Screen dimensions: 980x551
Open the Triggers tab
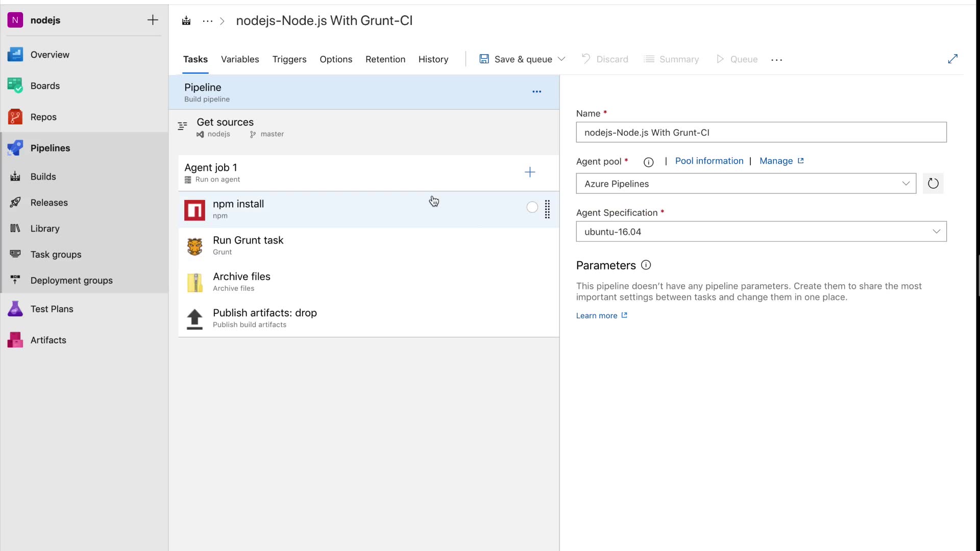point(289,59)
